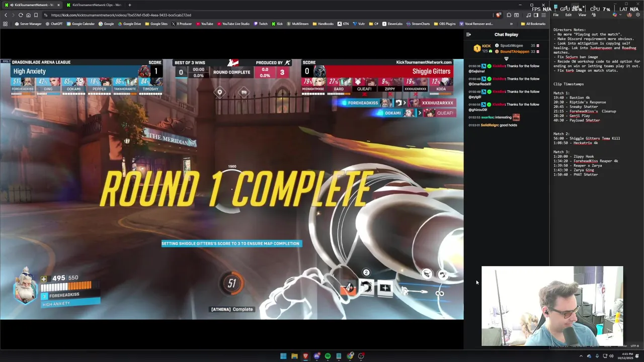The height and width of the screenshot is (362, 644).
Task: Expand the C# bookmark folder
Action: coord(374,24)
